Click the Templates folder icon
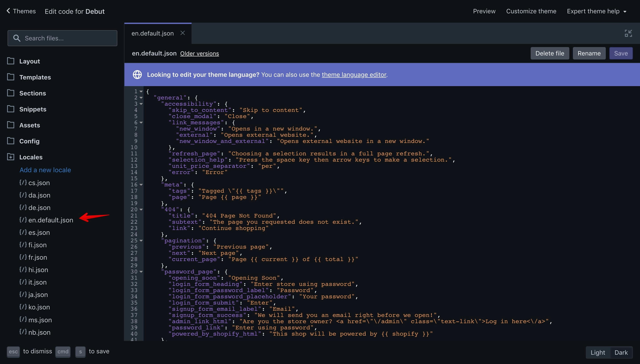This screenshot has height=364, width=640. coord(10,77)
